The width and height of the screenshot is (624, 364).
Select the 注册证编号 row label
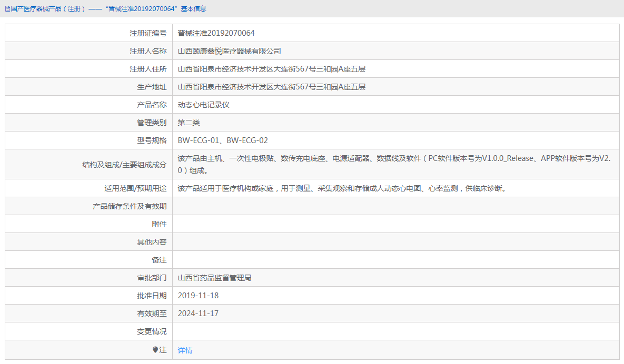148,33
